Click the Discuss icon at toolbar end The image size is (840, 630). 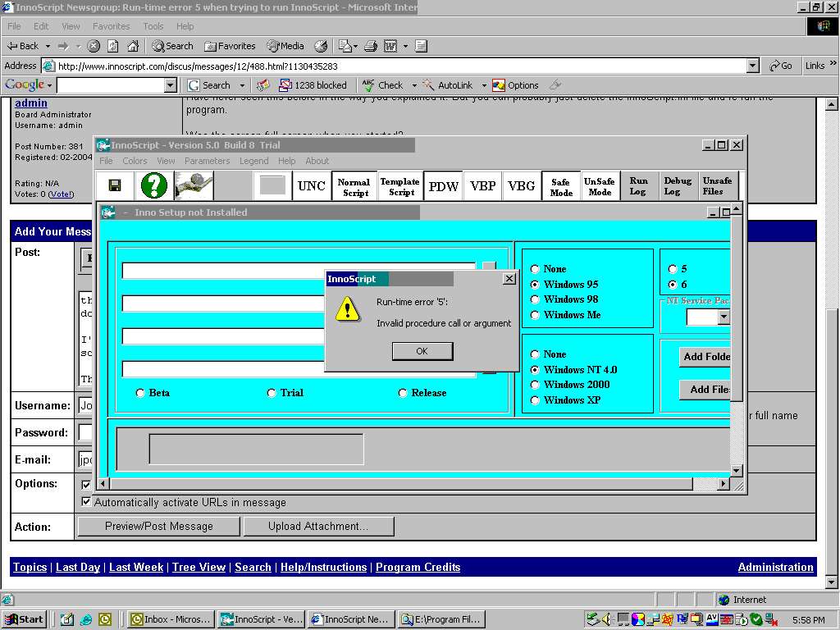pos(421,46)
